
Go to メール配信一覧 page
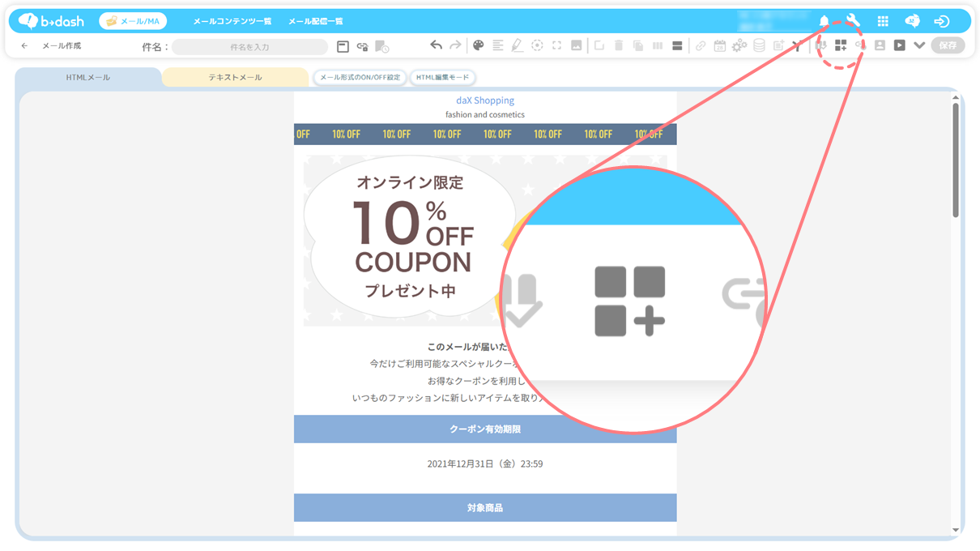coord(316,21)
